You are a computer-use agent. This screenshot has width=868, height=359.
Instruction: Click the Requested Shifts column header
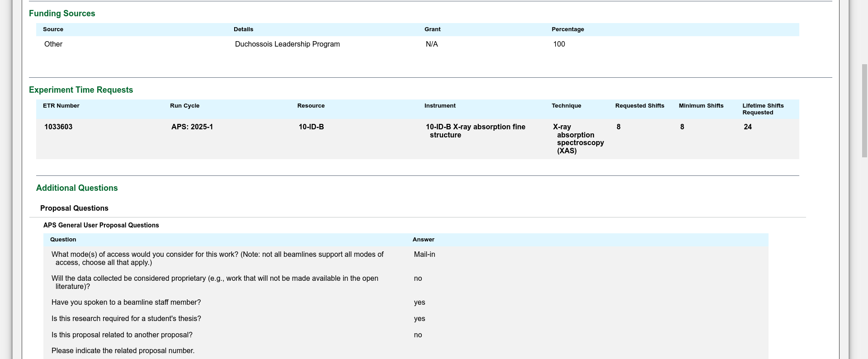[639, 106]
